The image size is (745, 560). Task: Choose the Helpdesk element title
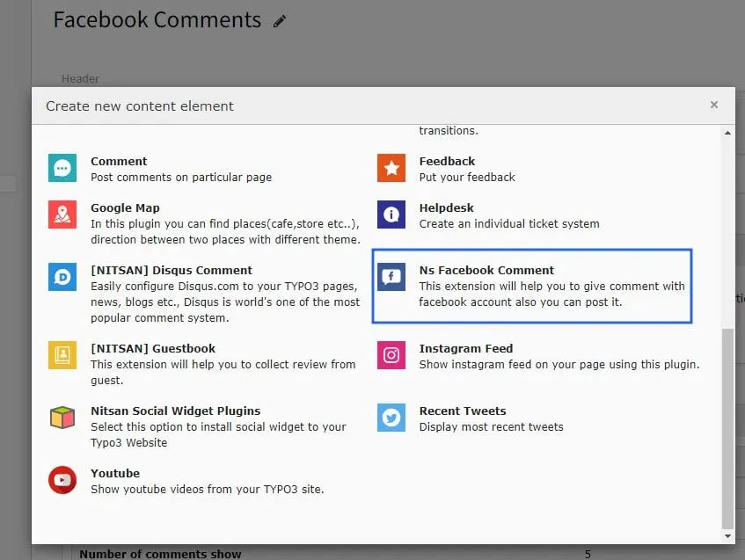(x=446, y=207)
